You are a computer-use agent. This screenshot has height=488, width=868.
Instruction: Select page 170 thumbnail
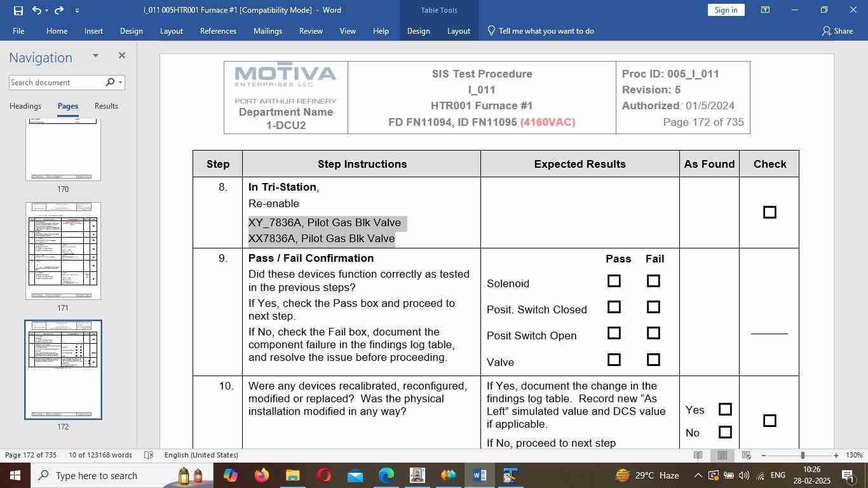63,150
